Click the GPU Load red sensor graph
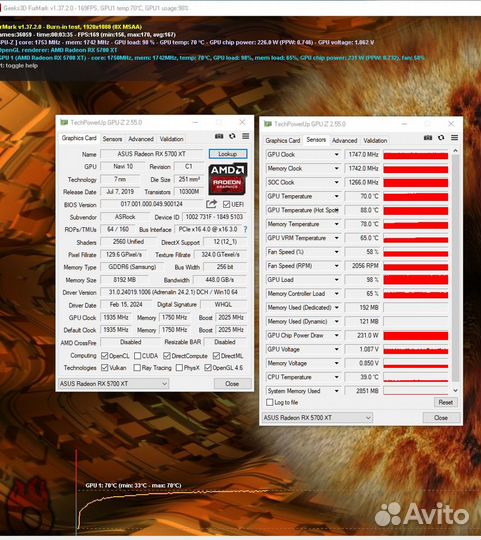The image size is (481, 540). (416, 280)
